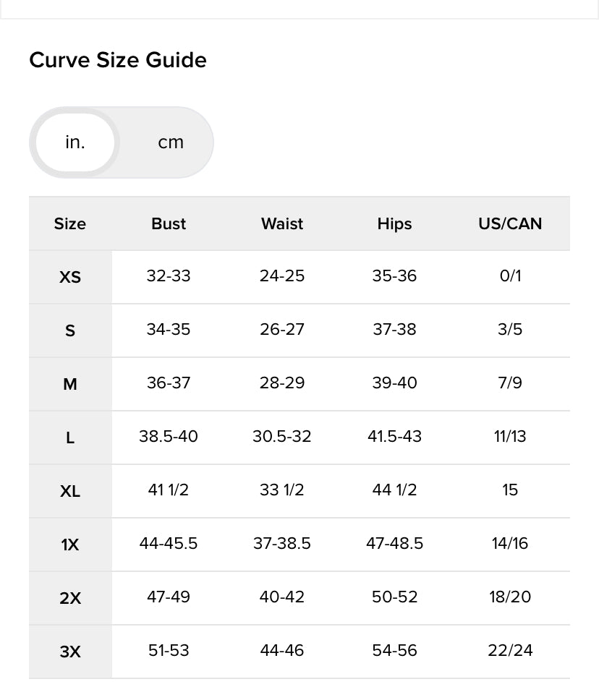Select the XL size row label
Image resolution: width=599 pixels, height=700 pixels.
tap(70, 492)
